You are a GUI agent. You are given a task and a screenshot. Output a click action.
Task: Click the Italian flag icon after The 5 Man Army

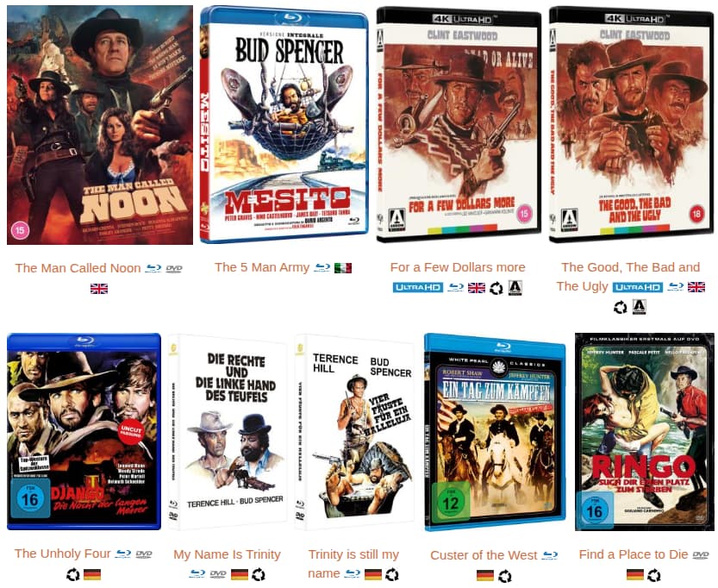pyautogui.click(x=343, y=268)
